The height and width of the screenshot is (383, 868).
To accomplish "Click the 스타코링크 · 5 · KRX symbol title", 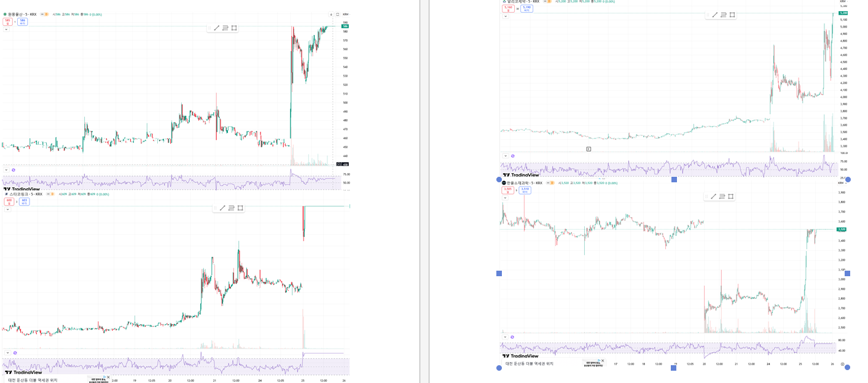I will tap(25, 194).
